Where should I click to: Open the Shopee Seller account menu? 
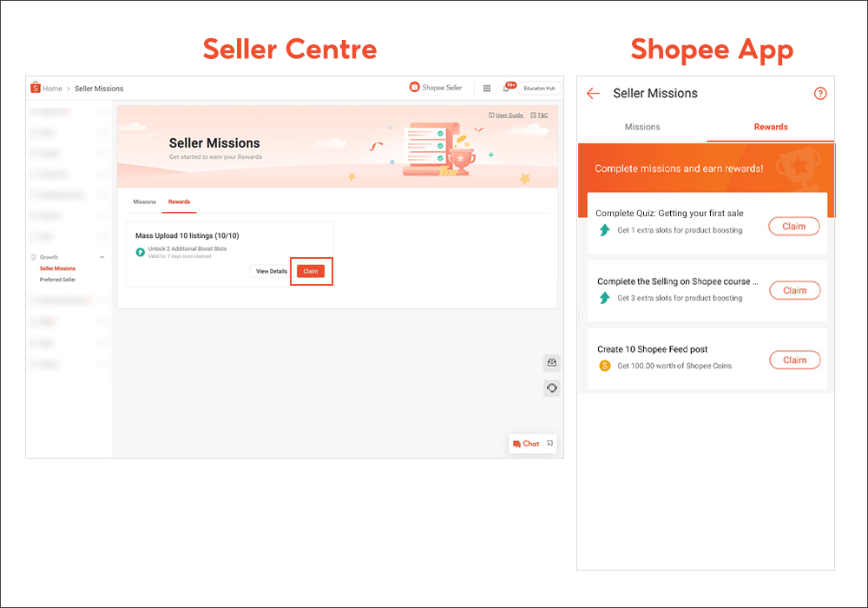click(x=436, y=88)
